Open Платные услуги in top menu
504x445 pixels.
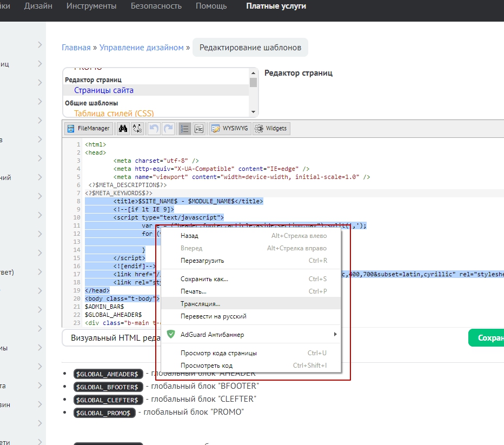point(276,6)
